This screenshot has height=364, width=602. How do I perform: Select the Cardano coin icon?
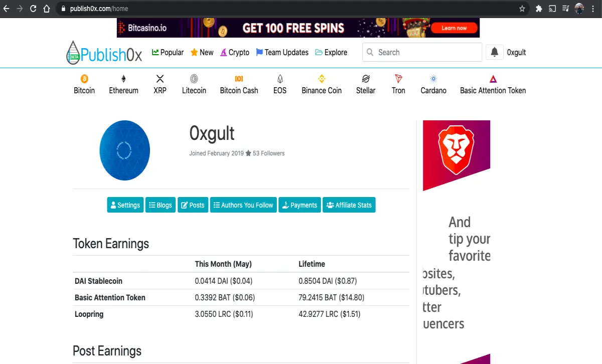pyautogui.click(x=433, y=79)
